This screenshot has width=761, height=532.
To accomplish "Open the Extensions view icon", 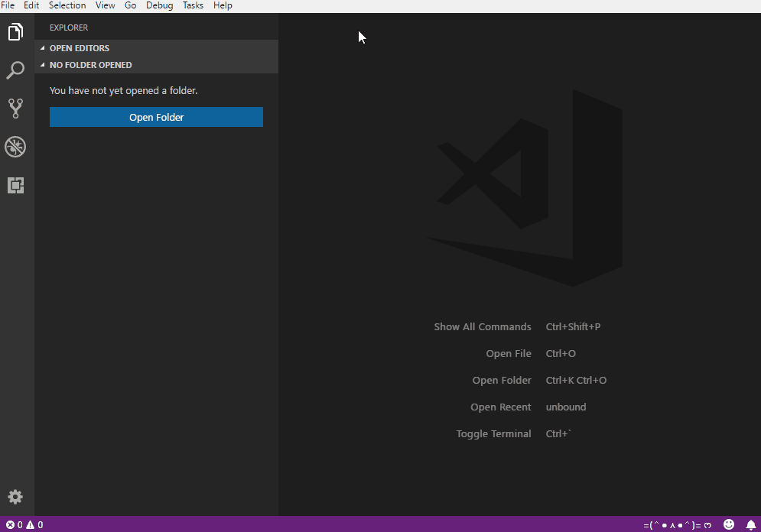I will point(15,185).
